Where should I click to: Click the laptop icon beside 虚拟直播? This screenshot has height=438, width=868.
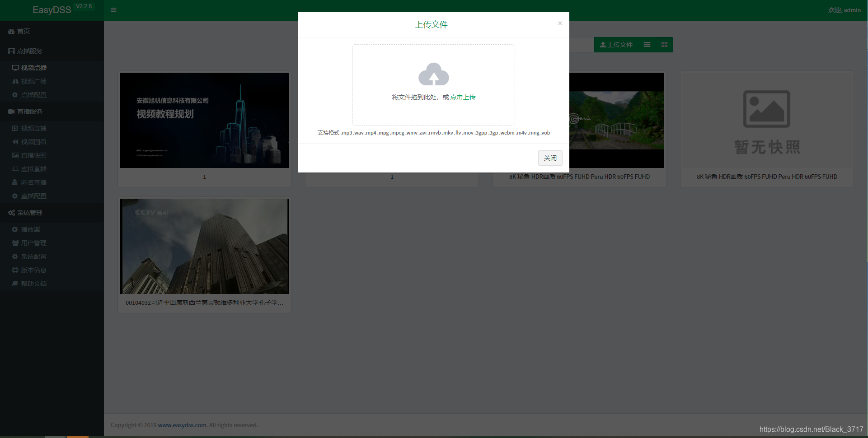(x=15, y=169)
